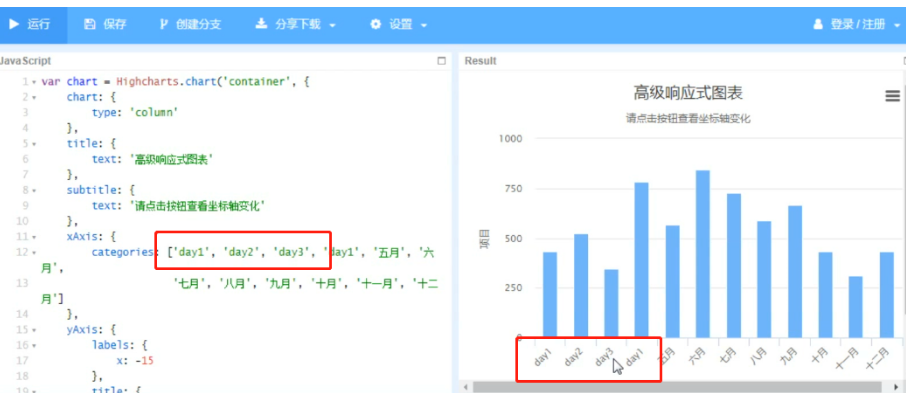The image size is (906, 393).
Task: Click the user icon beside 登录 / 注册
Action: tap(818, 24)
